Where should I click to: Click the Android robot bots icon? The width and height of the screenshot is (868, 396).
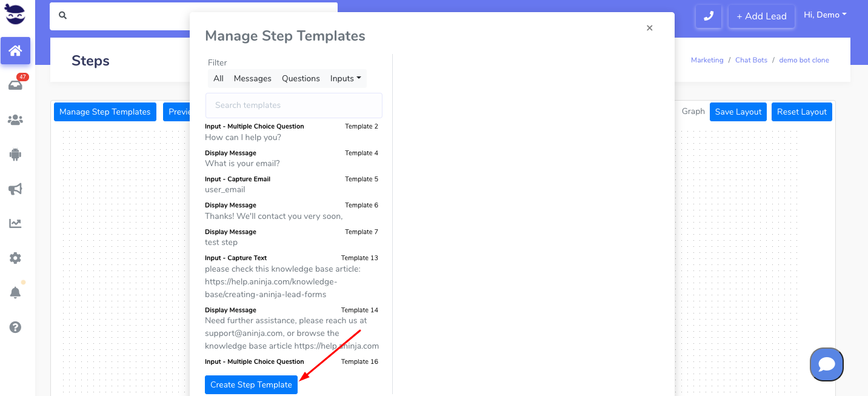pos(16,154)
